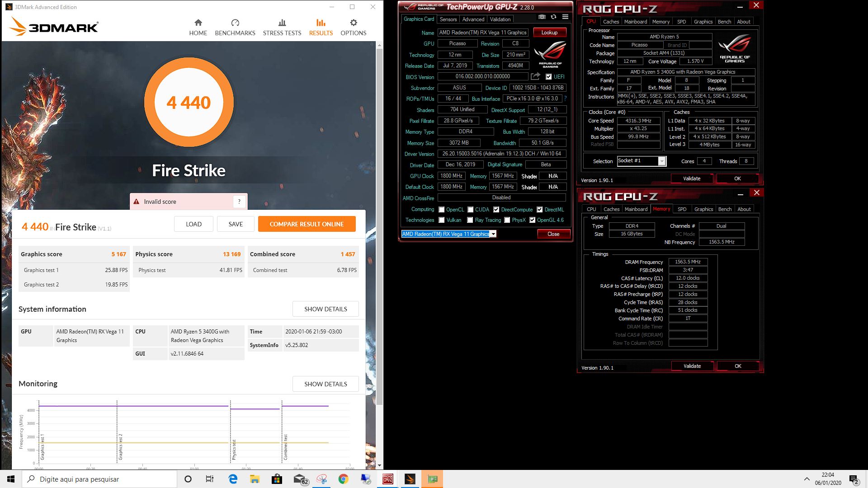Open SPD tab in upper CPU-Z window
Image resolution: width=868 pixels, height=488 pixels.
681,22
